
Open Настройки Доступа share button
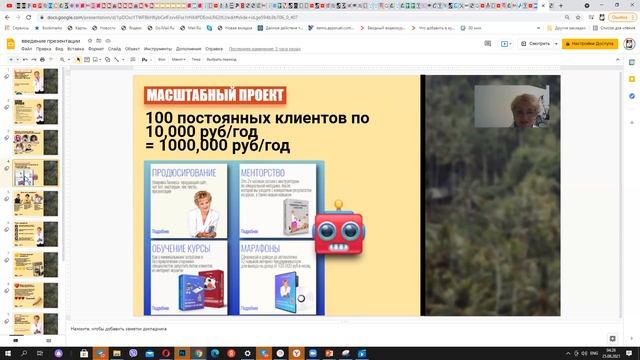coord(590,44)
